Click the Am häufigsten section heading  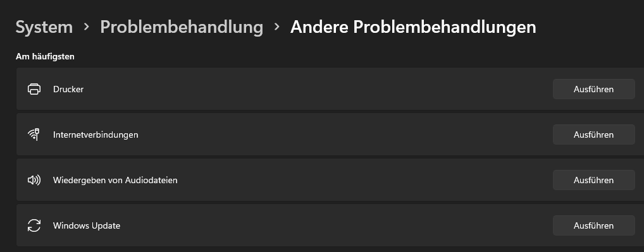(x=45, y=57)
